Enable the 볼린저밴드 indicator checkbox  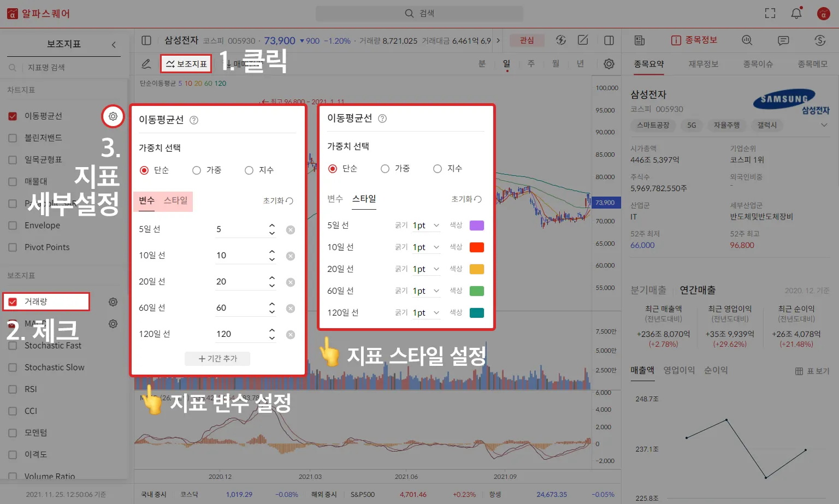click(x=13, y=138)
